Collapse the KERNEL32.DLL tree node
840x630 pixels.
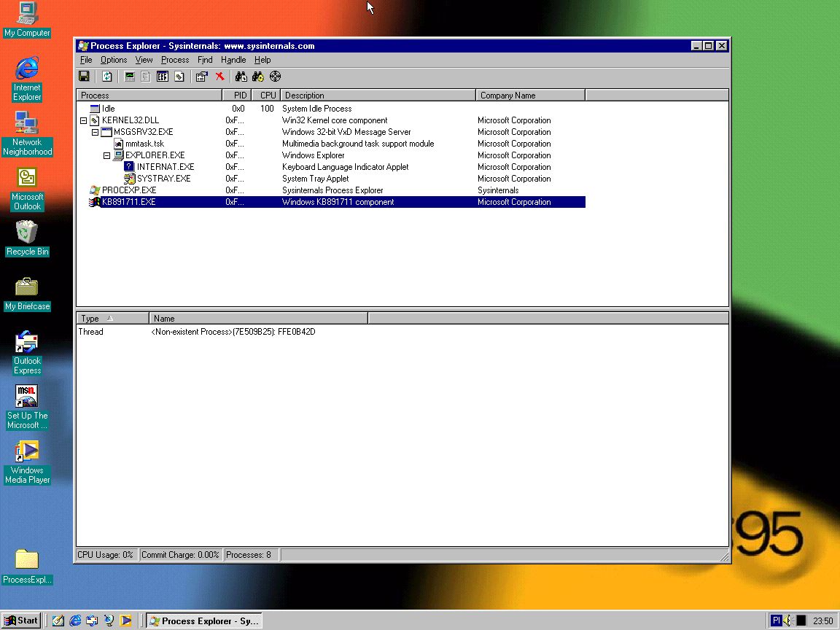coord(83,120)
